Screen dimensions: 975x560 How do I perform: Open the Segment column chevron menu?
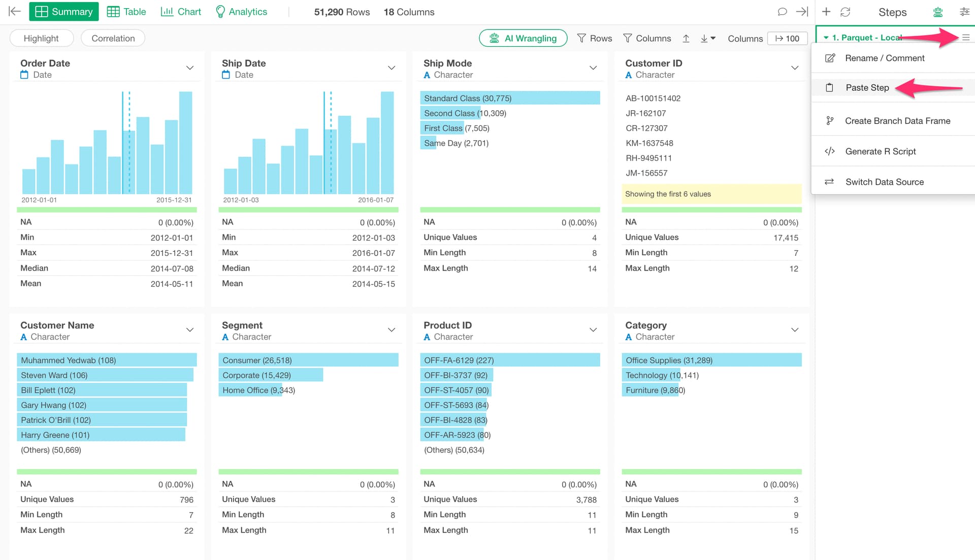click(392, 330)
